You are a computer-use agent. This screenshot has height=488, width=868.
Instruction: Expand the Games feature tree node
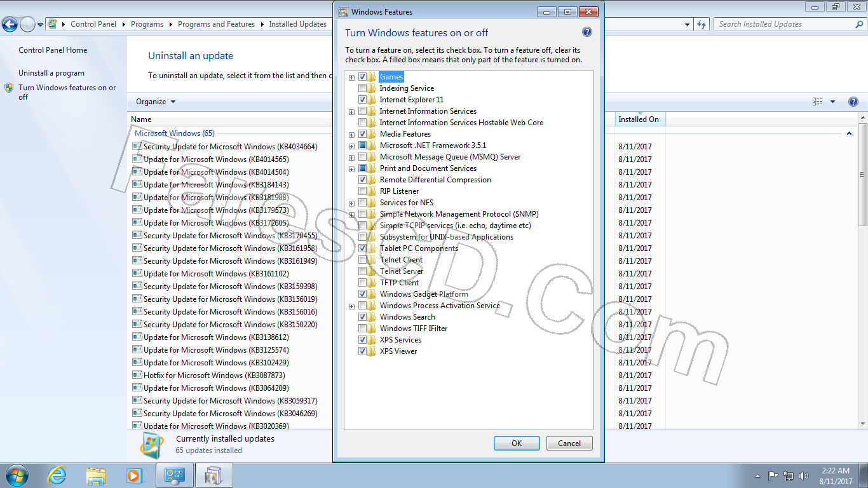(351, 78)
